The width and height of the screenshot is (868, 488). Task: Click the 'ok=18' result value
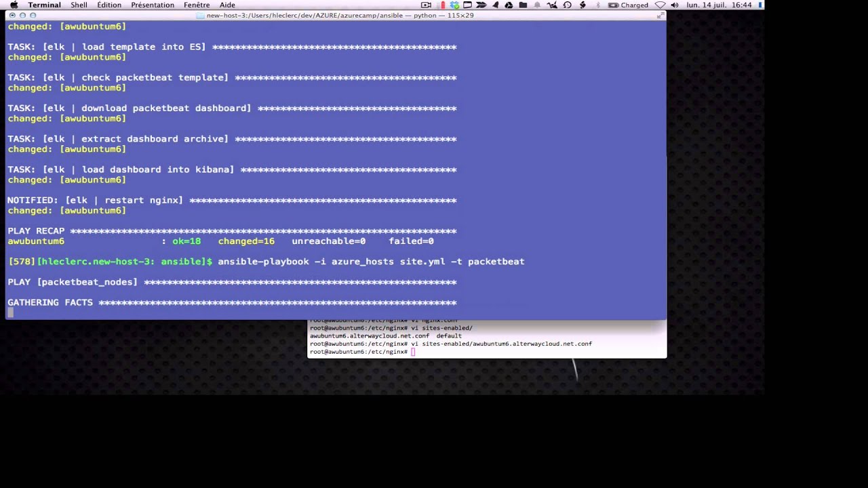(186, 241)
